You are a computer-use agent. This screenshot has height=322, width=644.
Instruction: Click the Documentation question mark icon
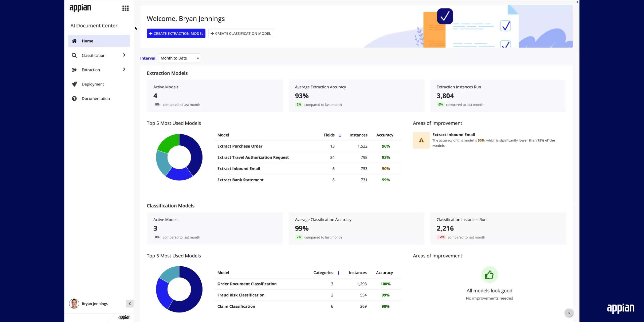74,98
